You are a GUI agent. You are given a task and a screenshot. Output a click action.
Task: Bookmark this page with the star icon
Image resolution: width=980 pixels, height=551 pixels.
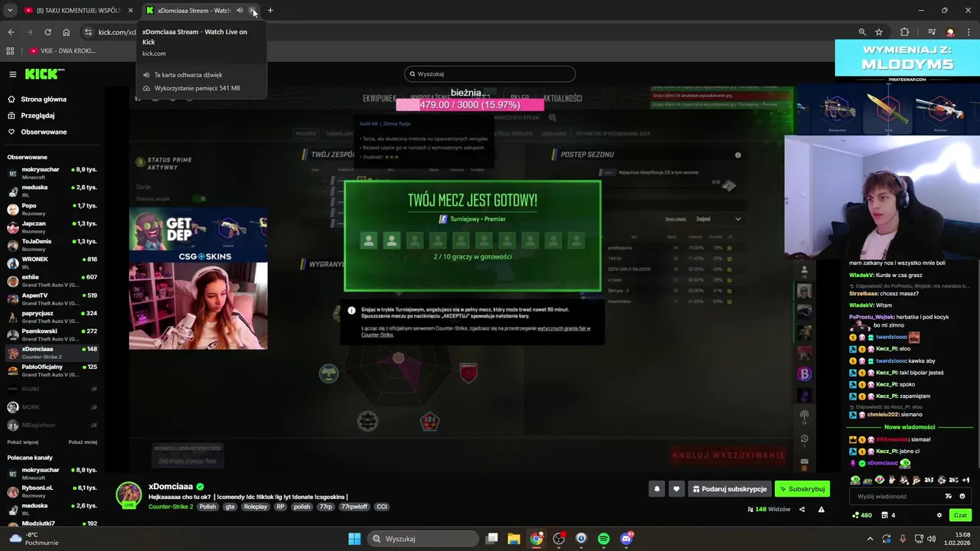point(879,32)
